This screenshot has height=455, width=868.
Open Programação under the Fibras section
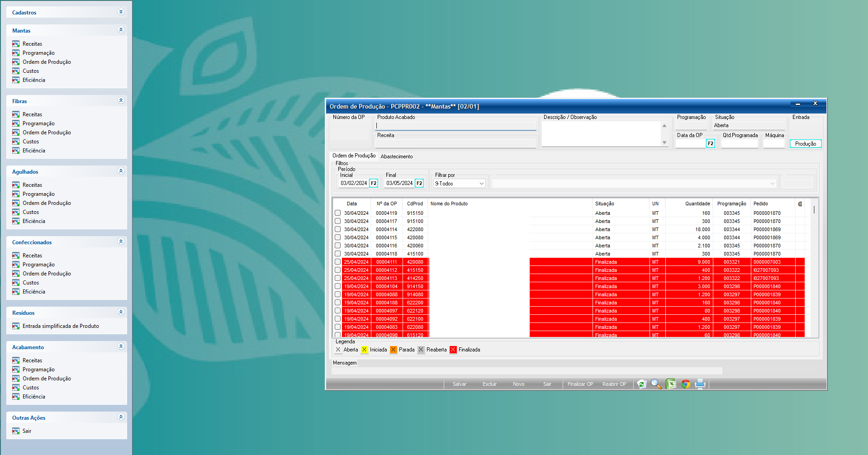click(x=38, y=123)
